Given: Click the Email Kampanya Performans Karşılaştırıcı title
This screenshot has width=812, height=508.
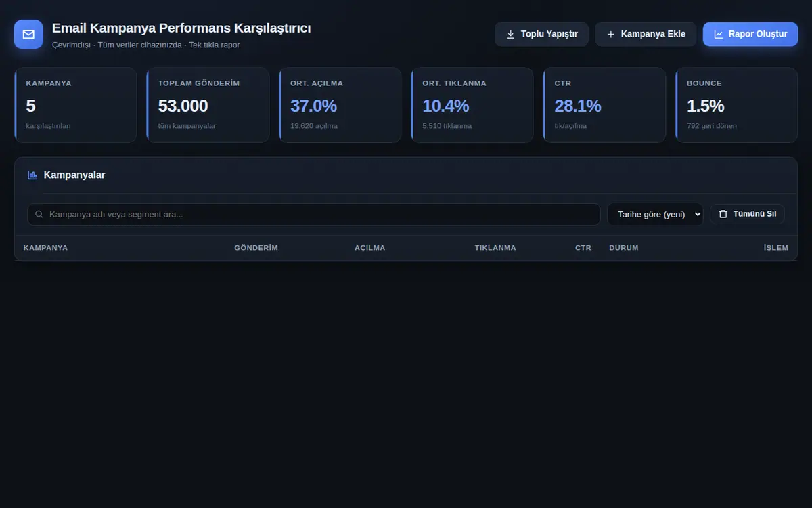Looking at the screenshot, I should tap(181, 28).
